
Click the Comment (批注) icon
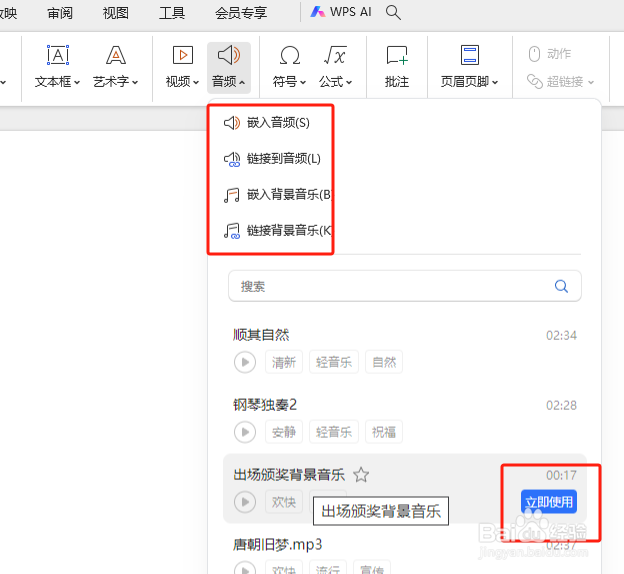pyautogui.click(x=397, y=55)
